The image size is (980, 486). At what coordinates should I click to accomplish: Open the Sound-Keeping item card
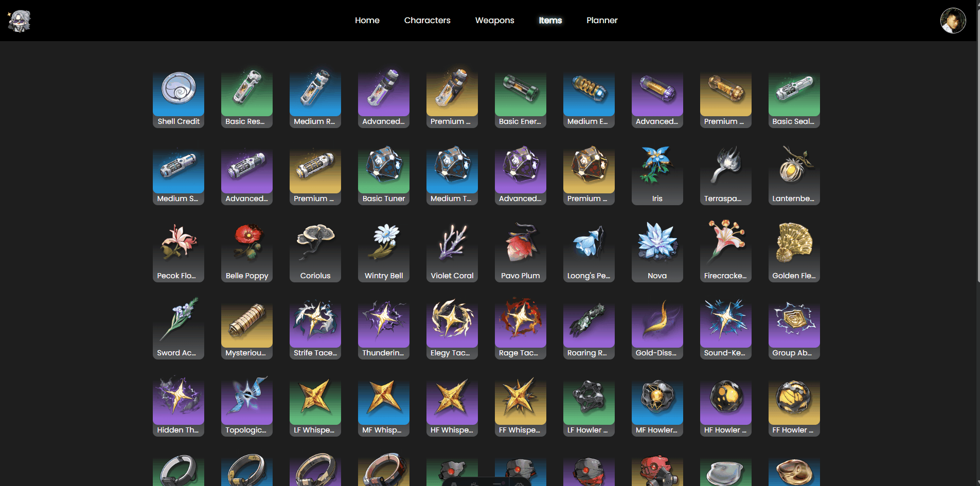tap(725, 329)
